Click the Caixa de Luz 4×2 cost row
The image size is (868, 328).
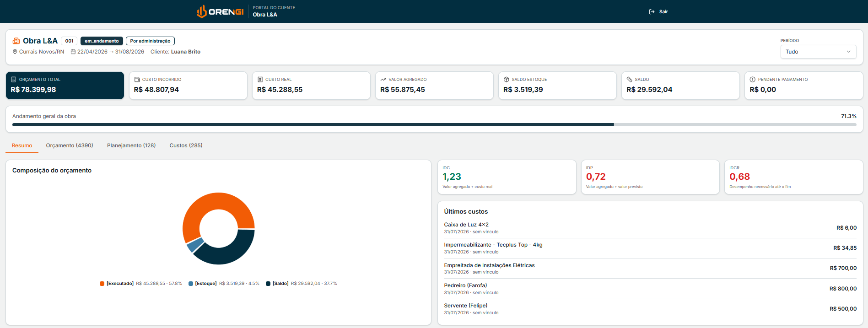point(650,228)
